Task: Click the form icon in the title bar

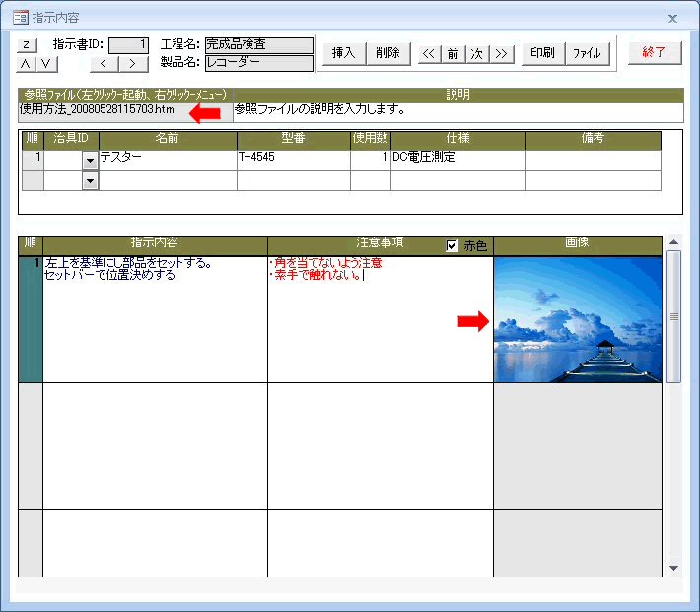Action: (21, 18)
